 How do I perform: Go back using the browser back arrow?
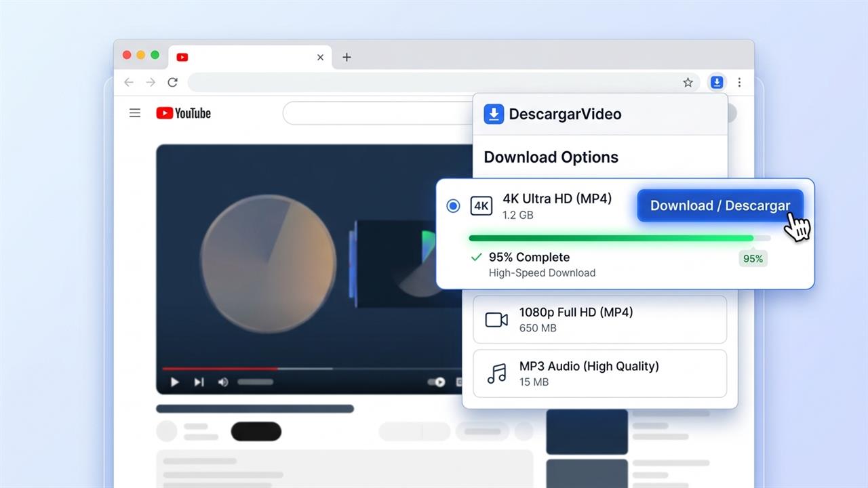click(x=129, y=83)
